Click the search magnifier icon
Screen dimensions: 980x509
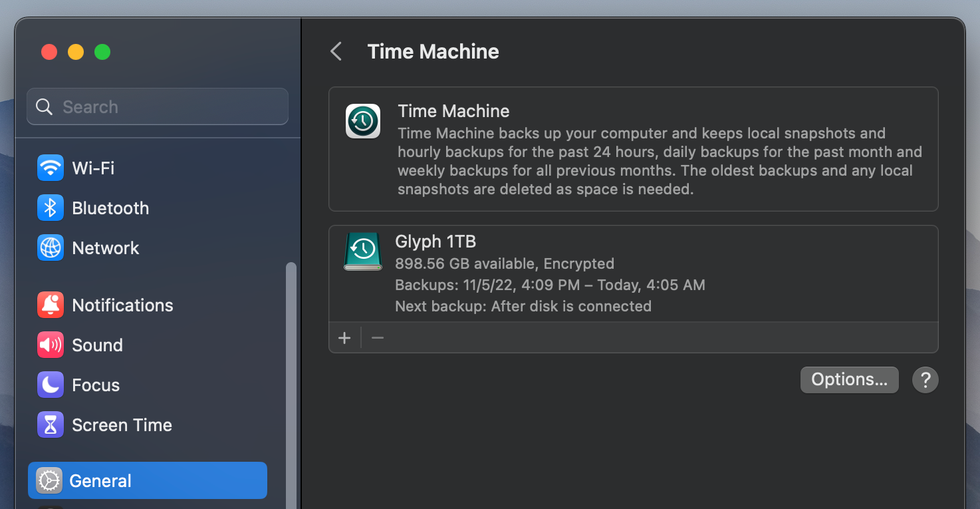(44, 107)
